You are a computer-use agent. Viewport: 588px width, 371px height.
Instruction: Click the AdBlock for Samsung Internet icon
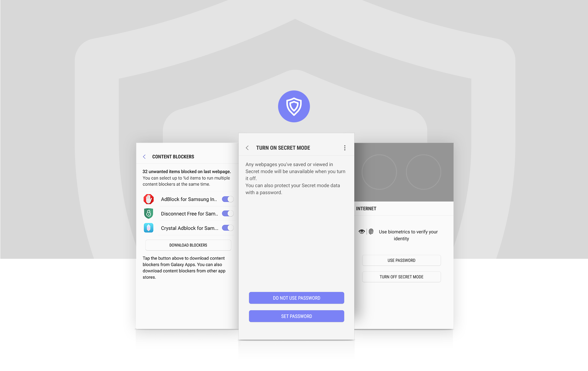pos(148,198)
